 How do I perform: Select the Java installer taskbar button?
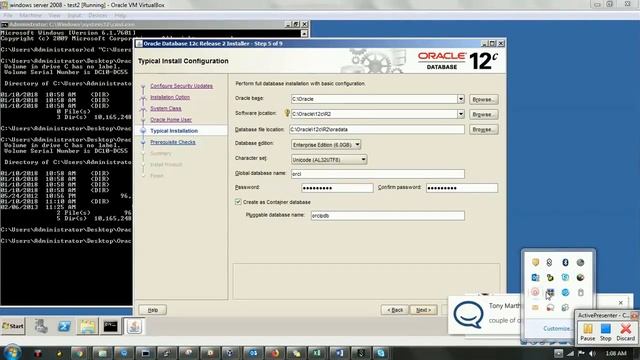point(134,326)
